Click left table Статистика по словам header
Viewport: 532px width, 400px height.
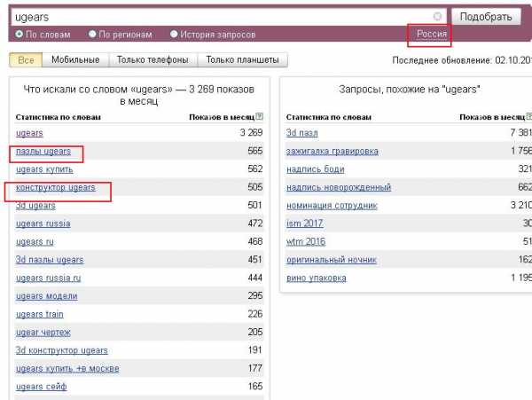(59, 117)
